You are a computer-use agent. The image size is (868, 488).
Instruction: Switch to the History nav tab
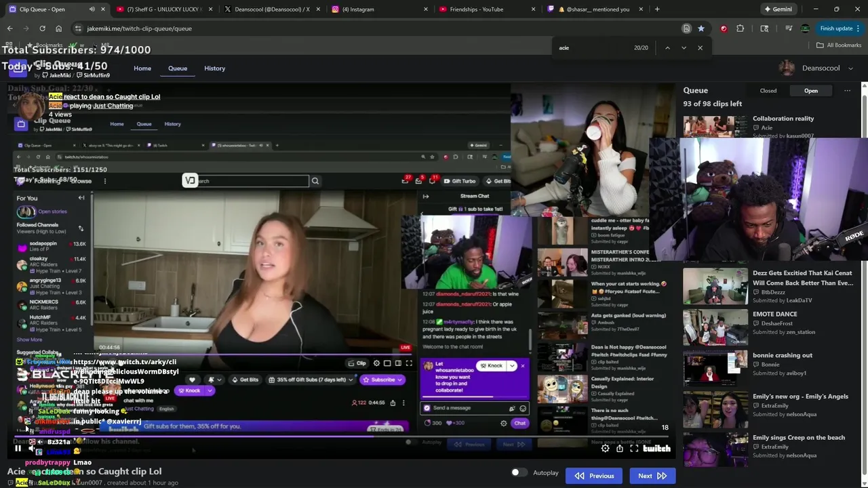(215, 68)
